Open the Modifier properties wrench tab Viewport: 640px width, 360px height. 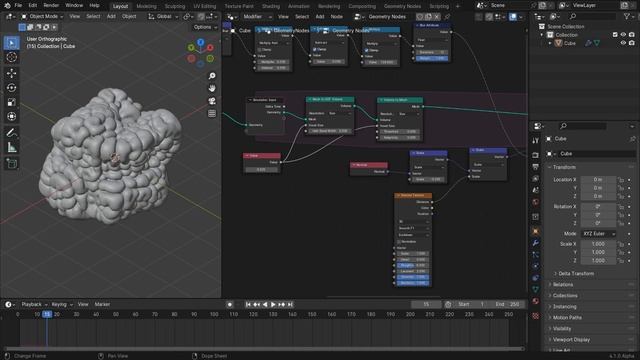[536, 243]
